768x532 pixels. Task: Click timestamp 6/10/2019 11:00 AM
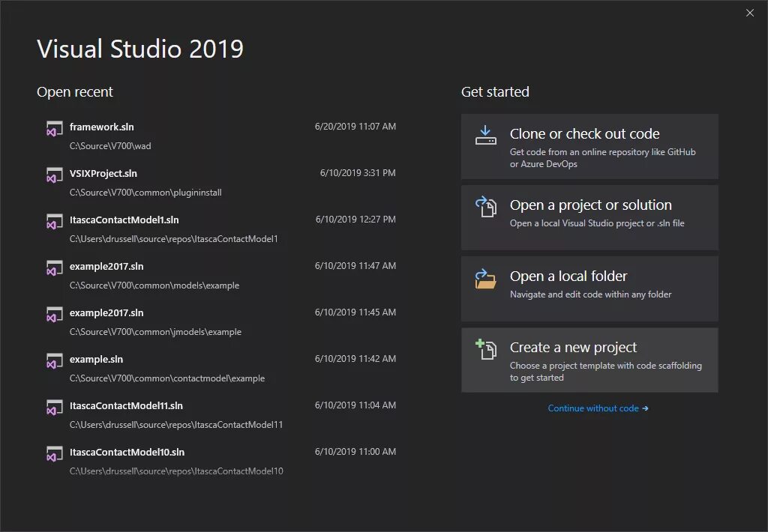coord(355,452)
